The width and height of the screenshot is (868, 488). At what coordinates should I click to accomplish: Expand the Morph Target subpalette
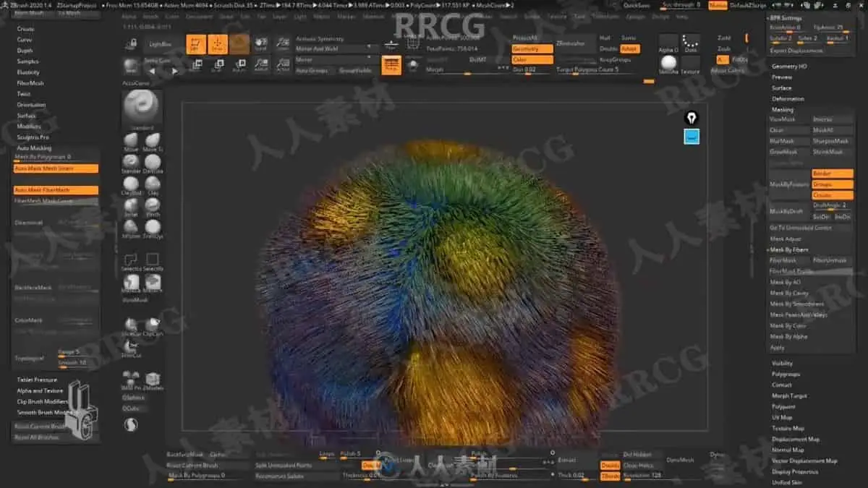coord(788,396)
